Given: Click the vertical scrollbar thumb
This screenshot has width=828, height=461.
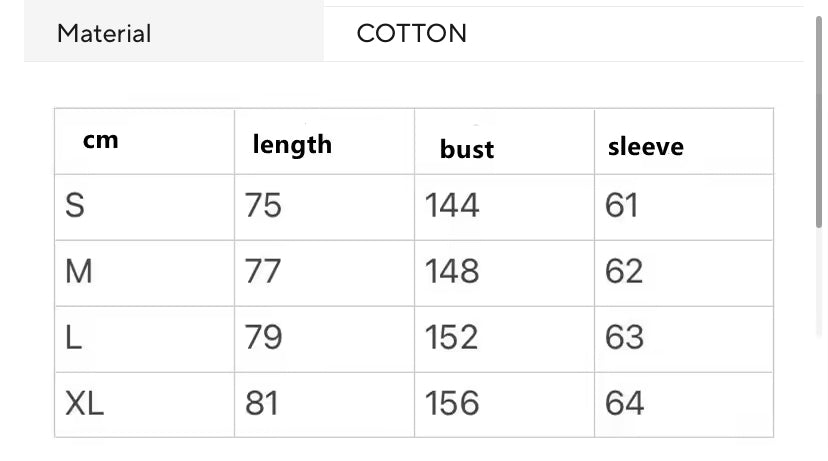Looking at the screenshot, I should (x=819, y=122).
